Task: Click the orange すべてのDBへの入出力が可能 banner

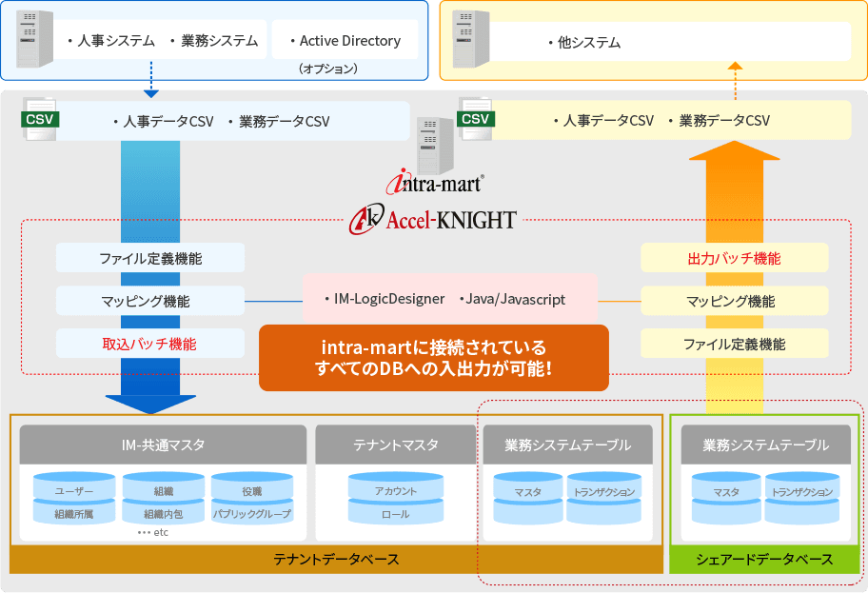Action: (434, 358)
